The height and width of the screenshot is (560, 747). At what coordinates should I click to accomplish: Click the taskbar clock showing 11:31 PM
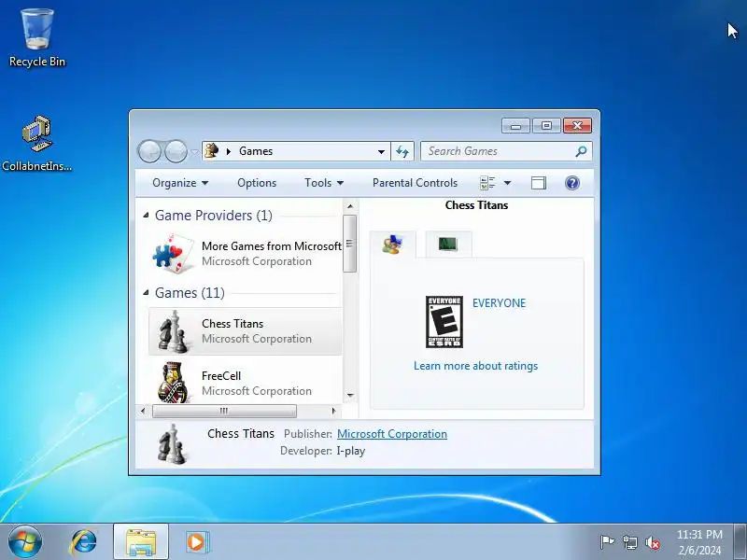699,542
